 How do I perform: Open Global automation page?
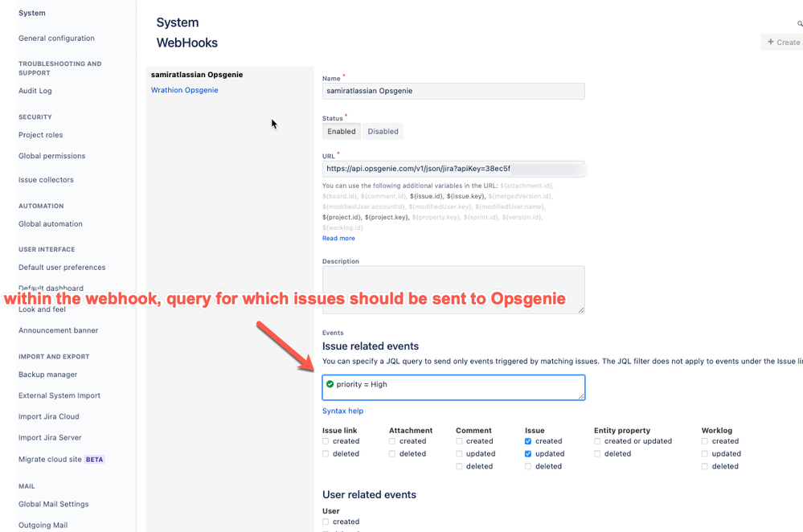pyautogui.click(x=50, y=224)
